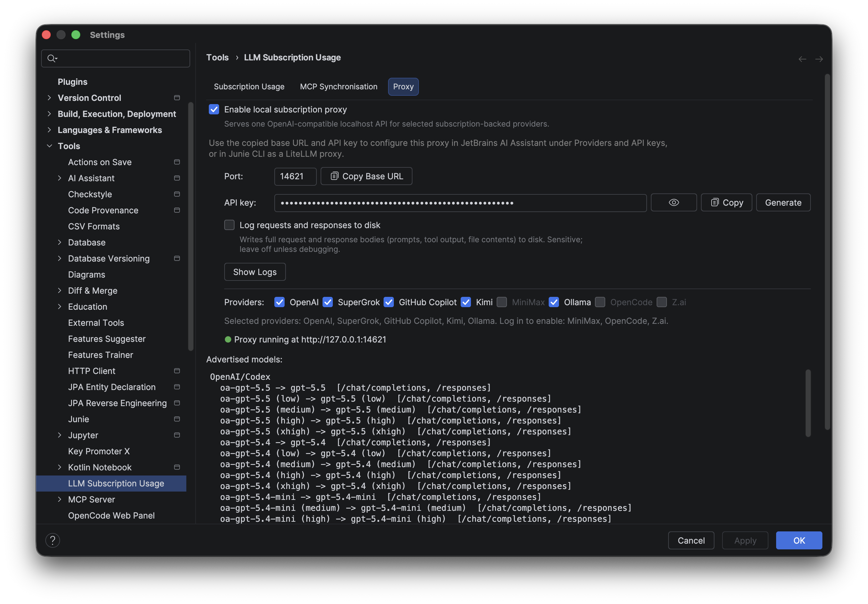Click the project-level icon beside JPA Entity Declaration
The width and height of the screenshot is (868, 604).
point(177,387)
